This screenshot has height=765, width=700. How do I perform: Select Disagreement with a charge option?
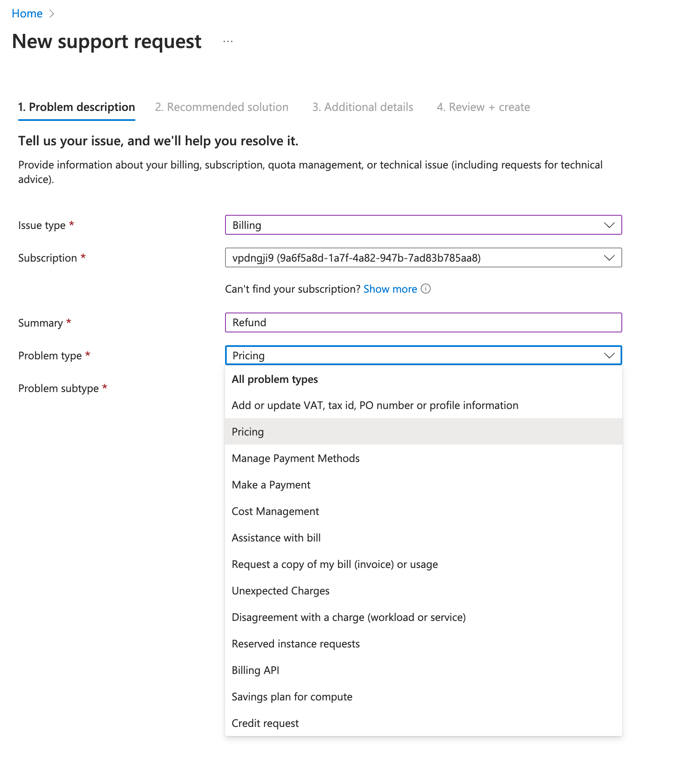pyautogui.click(x=423, y=617)
